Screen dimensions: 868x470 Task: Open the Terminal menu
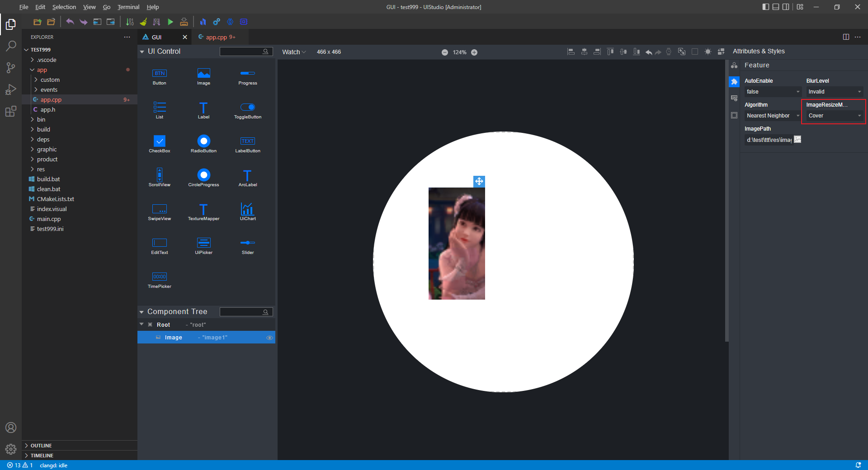128,7
